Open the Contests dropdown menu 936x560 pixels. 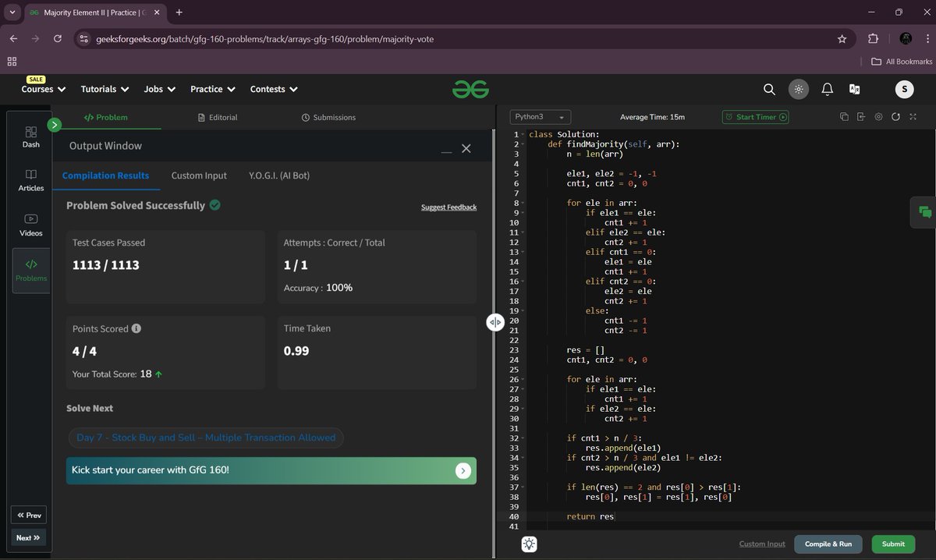[273, 89]
